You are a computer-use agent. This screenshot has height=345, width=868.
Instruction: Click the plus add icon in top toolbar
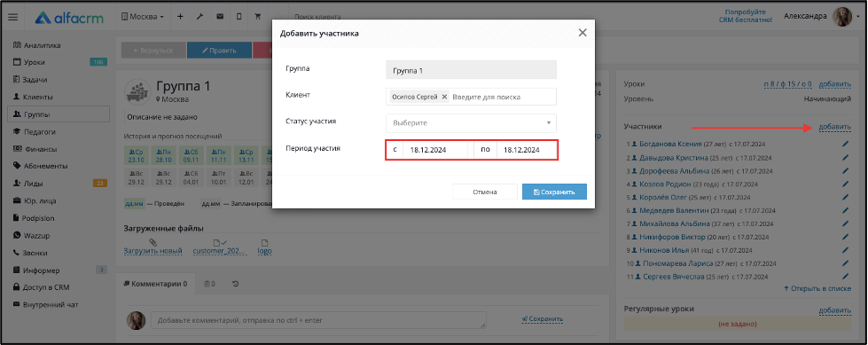pyautogui.click(x=180, y=17)
